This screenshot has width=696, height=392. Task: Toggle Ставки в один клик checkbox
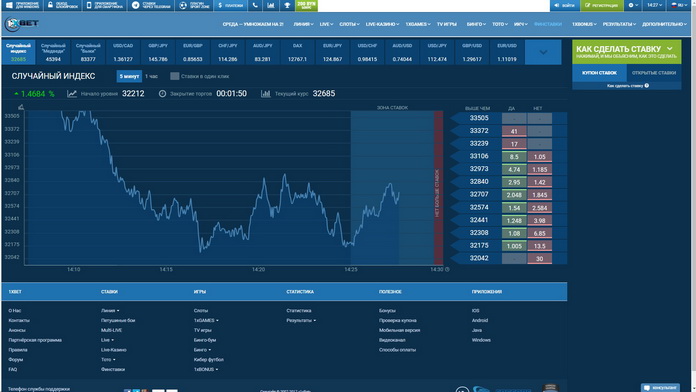pos(175,76)
